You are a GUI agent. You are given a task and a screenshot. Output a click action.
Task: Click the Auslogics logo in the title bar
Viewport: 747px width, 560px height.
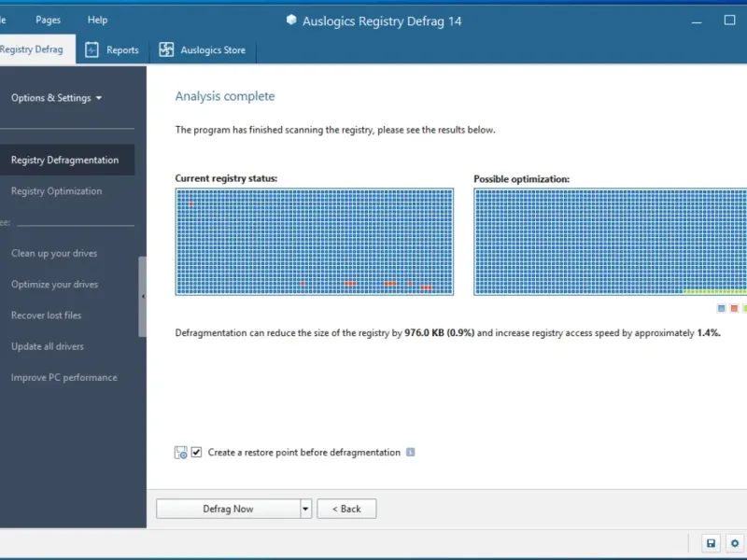click(291, 21)
